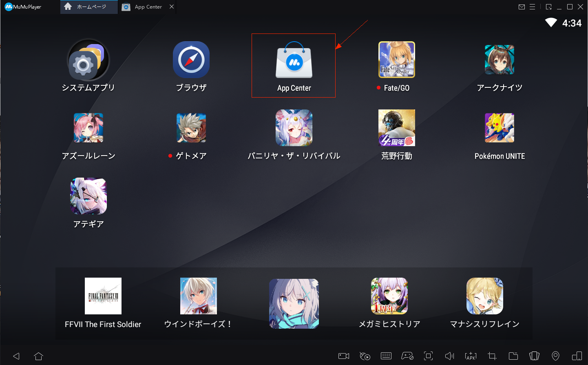The height and width of the screenshot is (365, 588).
Task: Close the App Center tab
Action: [x=172, y=7]
